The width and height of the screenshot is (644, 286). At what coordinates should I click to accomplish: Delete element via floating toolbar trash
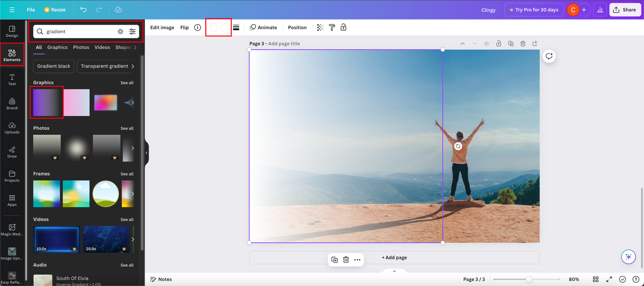(x=346, y=260)
